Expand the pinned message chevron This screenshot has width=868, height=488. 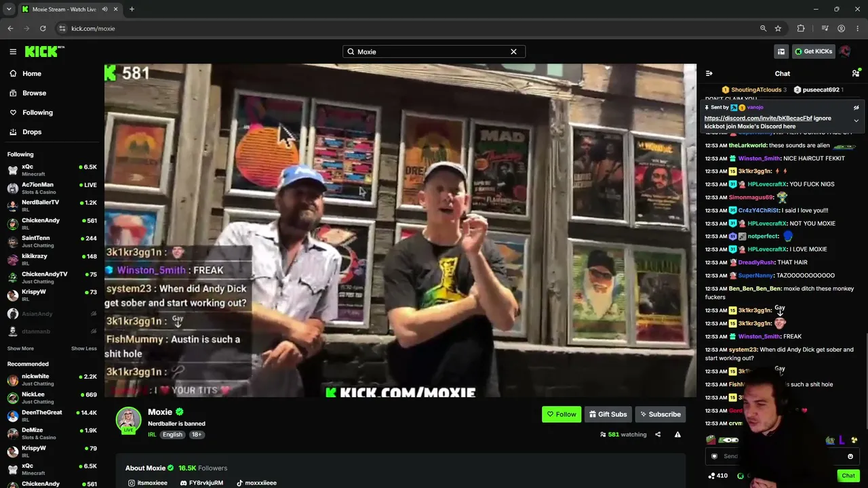tap(856, 121)
